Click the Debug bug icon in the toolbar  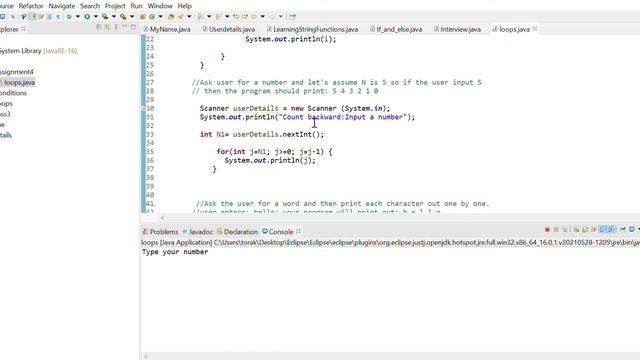pyautogui.click(x=69, y=17)
